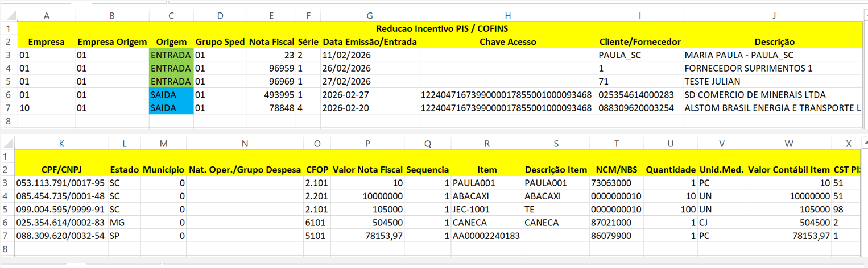Select the Cliente/Fornecedor header cell
868x268 pixels.
point(640,42)
